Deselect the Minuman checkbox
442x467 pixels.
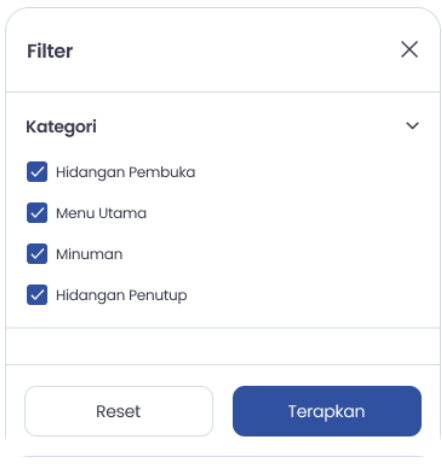37,254
